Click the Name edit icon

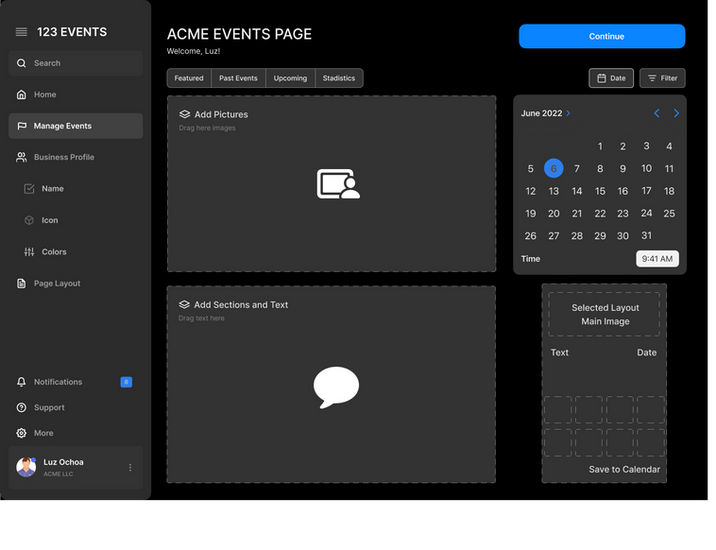(29, 189)
